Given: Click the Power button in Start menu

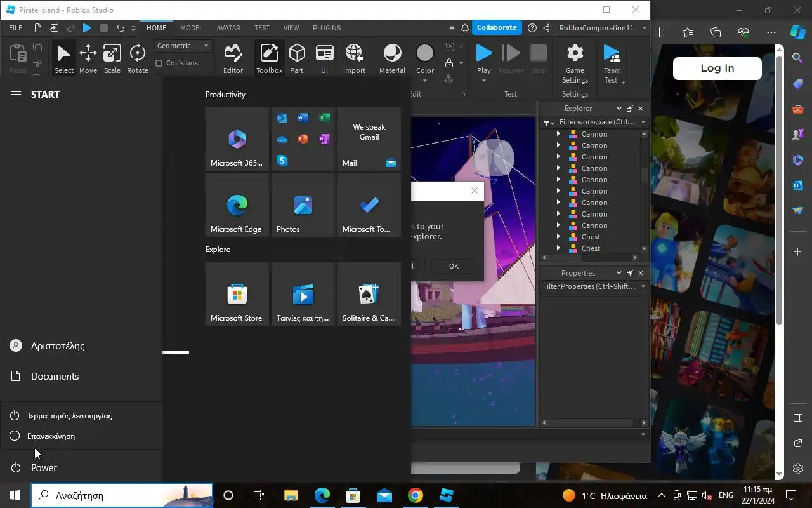Looking at the screenshot, I should click(x=81, y=467).
